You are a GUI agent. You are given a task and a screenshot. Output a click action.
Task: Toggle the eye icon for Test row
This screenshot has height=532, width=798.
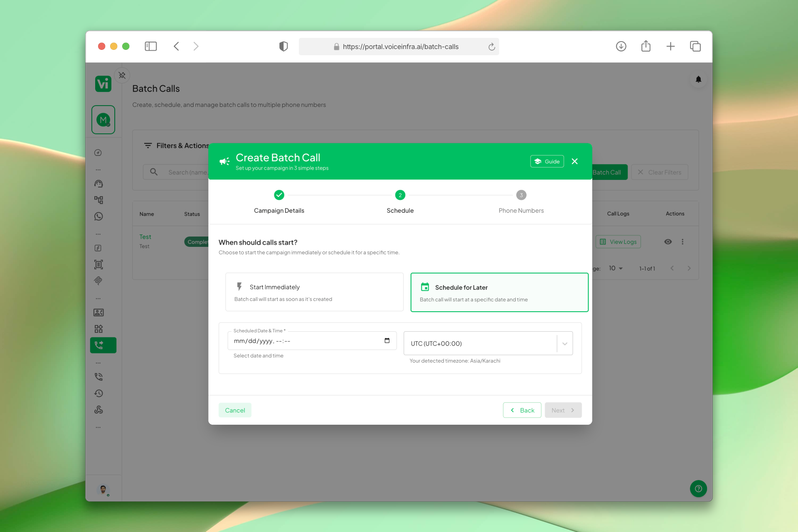tap(668, 242)
